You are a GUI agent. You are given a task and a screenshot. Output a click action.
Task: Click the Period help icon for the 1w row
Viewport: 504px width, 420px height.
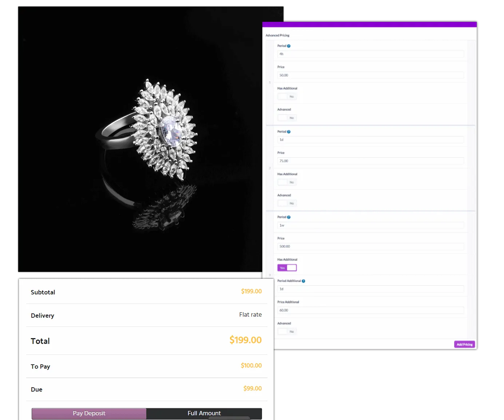[x=289, y=217]
